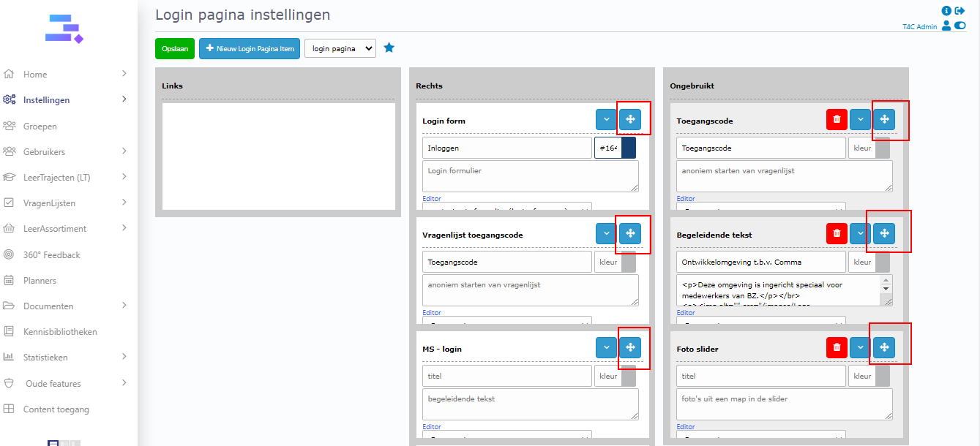Click the logout arrow icon
The image size is (980, 446).
point(960,11)
